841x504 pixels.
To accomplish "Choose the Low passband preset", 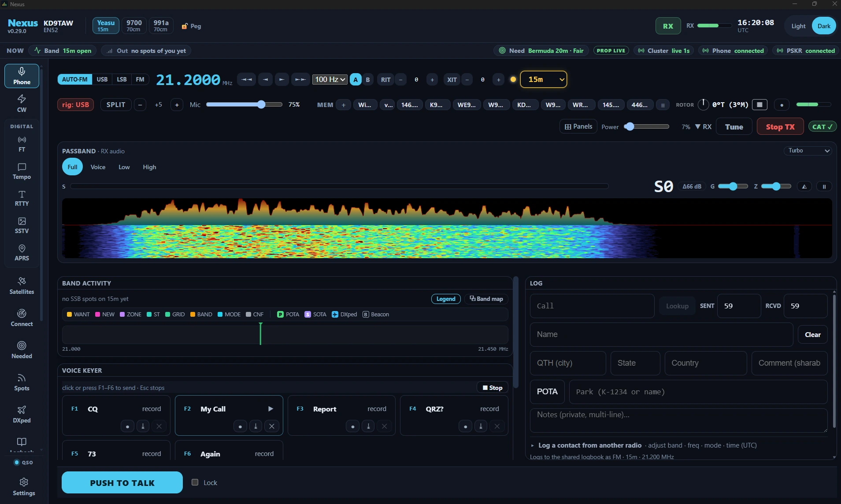I will (124, 167).
